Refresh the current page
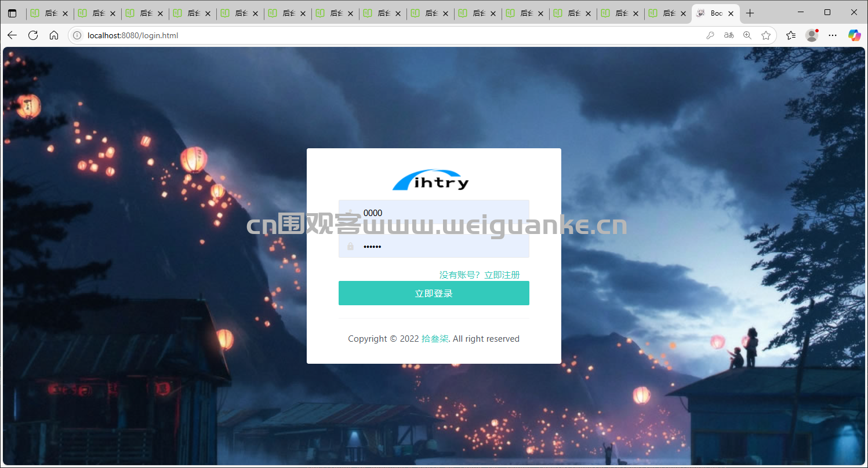Viewport: 868px width, 468px height. [33, 35]
